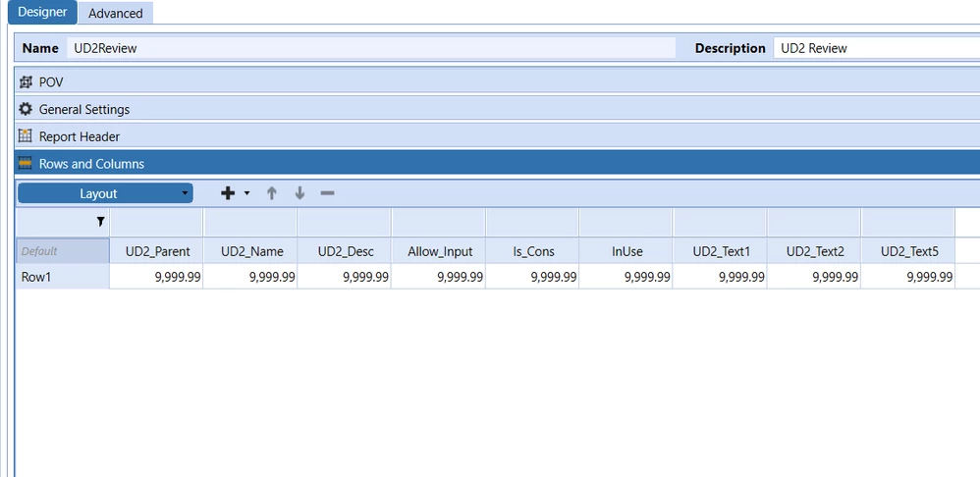
Task: Click the Name field containing UD2Review
Action: [371, 48]
